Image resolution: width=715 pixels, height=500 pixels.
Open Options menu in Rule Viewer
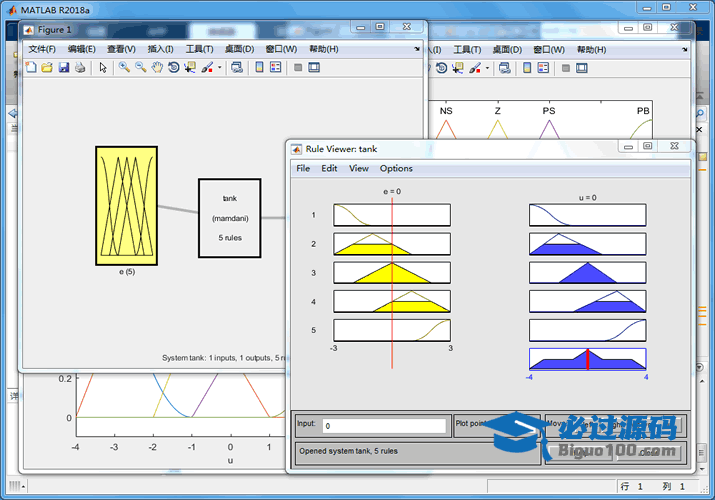pyautogui.click(x=396, y=168)
